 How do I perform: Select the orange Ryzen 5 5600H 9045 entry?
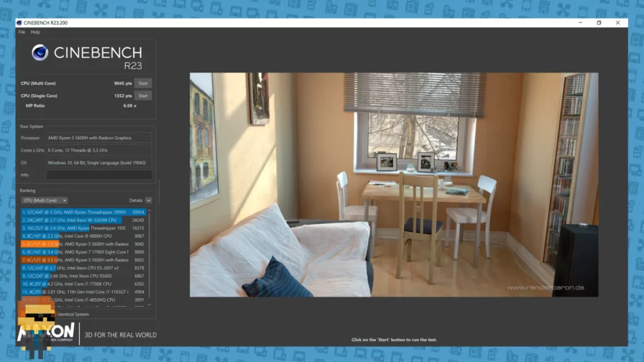click(83, 244)
